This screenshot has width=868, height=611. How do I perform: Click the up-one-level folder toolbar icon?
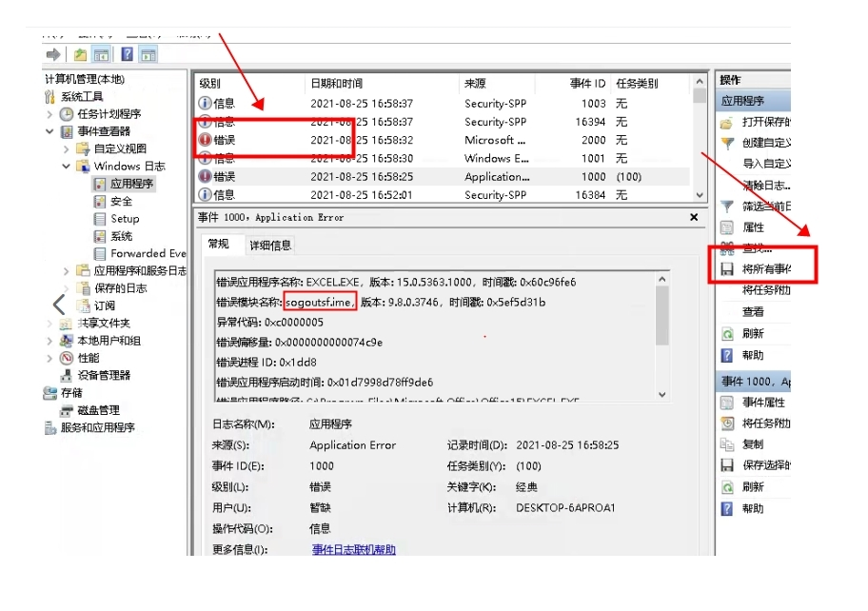pos(80,54)
